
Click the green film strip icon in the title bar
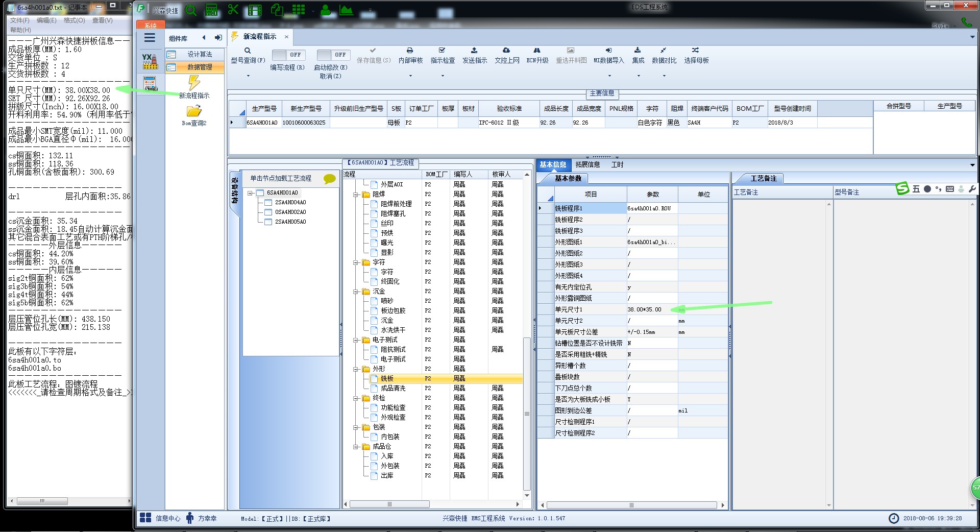point(255,10)
